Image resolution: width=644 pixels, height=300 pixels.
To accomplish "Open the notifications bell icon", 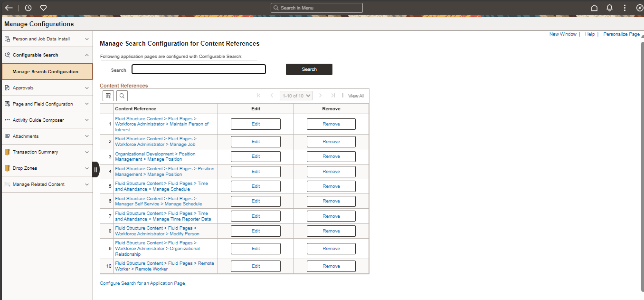I will coord(609,8).
